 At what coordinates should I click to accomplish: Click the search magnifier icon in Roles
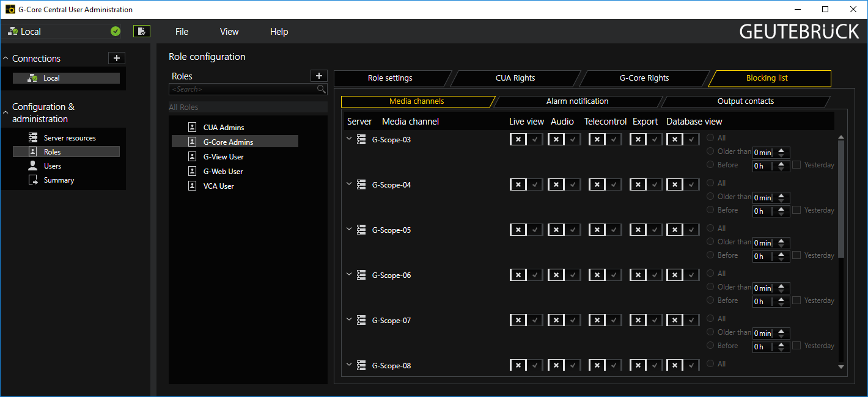pos(322,89)
